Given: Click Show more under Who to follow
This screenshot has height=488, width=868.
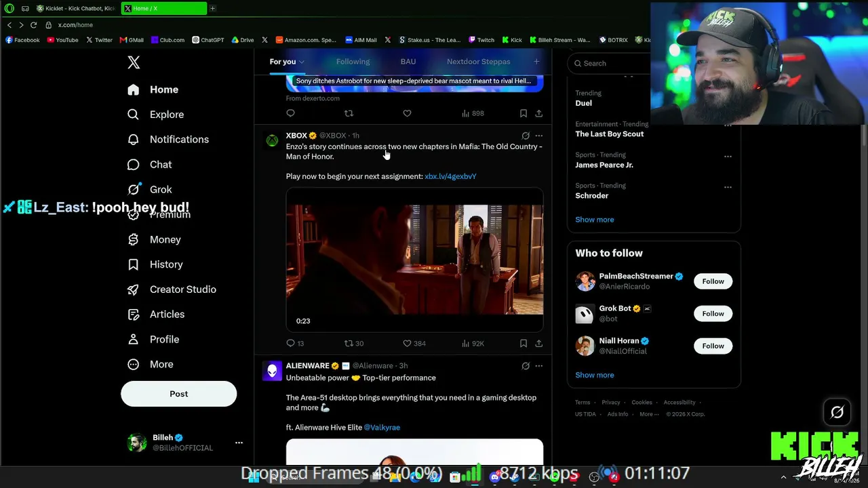Looking at the screenshot, I should click(x=594, y=375).
